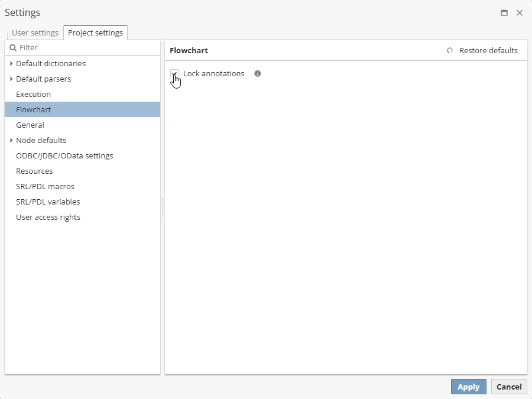Type in the Filter search field

[86, 48]
